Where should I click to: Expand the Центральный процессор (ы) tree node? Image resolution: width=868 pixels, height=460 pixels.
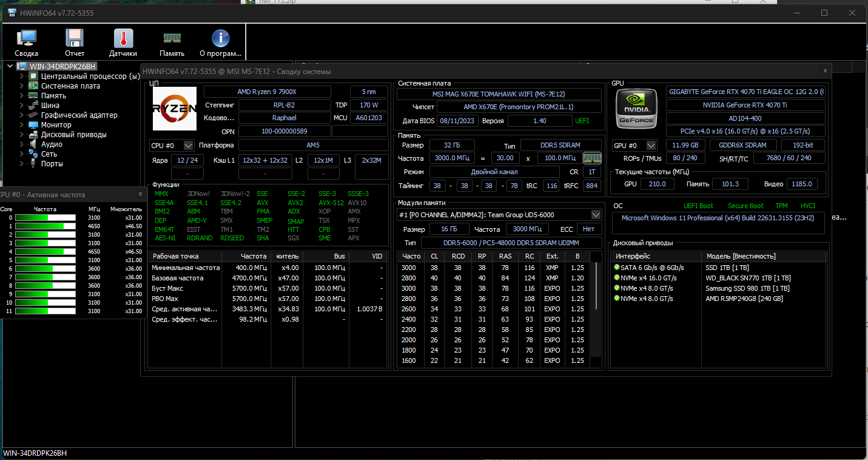pyautogui.click(x=22, y=76)
